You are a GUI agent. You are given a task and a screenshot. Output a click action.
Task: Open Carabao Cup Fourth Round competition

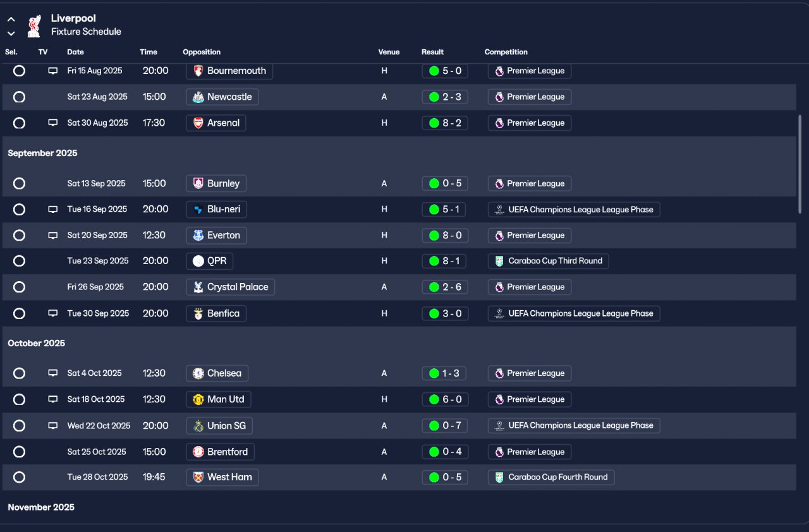point(550,477)
